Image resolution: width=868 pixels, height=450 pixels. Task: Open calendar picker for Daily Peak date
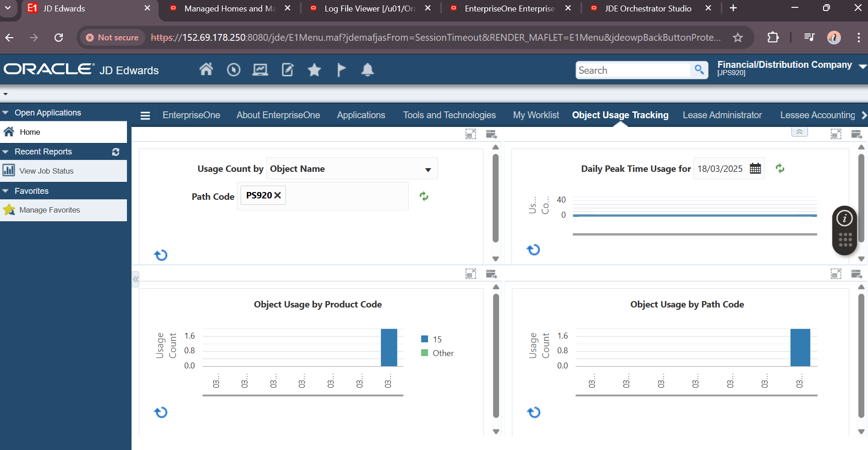(755, 169)
